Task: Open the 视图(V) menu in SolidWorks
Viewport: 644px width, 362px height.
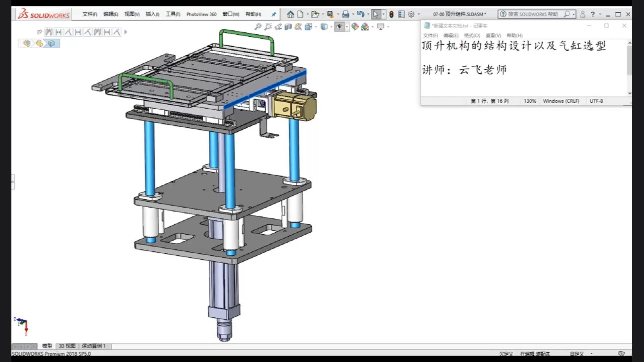Action: [132, 14]
